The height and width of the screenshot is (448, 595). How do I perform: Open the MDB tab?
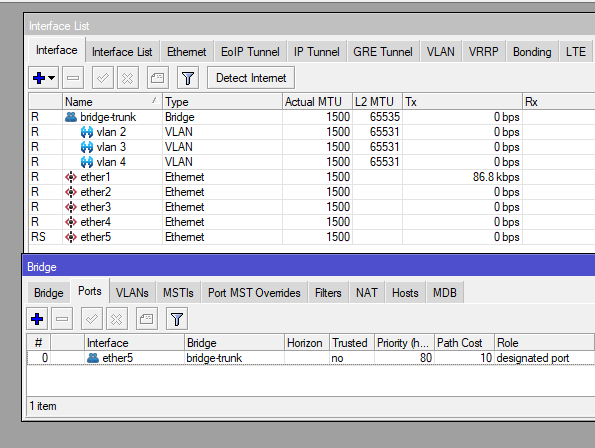pos(445,293)
